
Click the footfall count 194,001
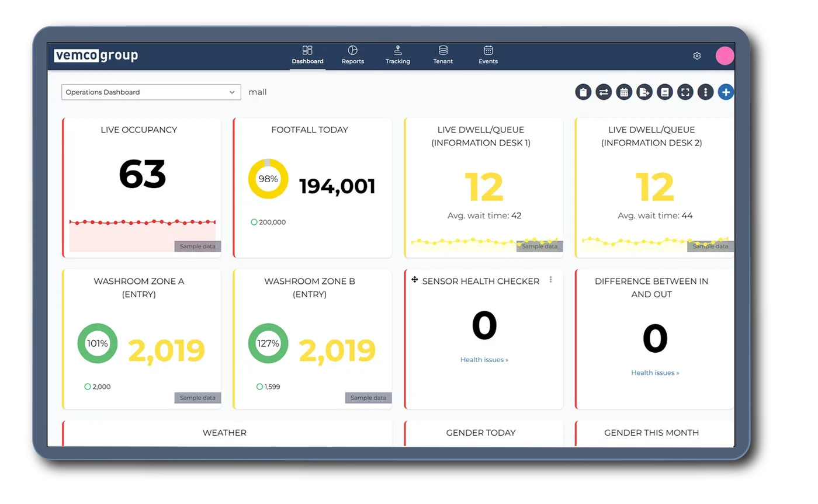(x=337, y=186)
